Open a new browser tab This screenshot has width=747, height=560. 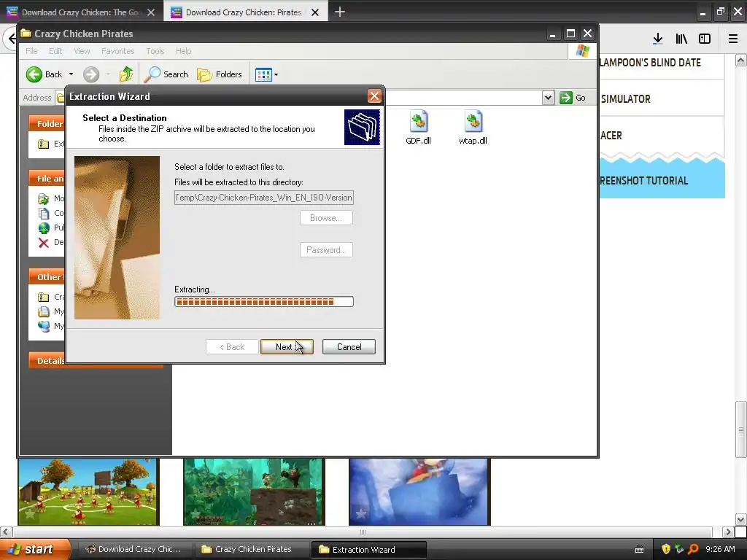coord(340,12)
